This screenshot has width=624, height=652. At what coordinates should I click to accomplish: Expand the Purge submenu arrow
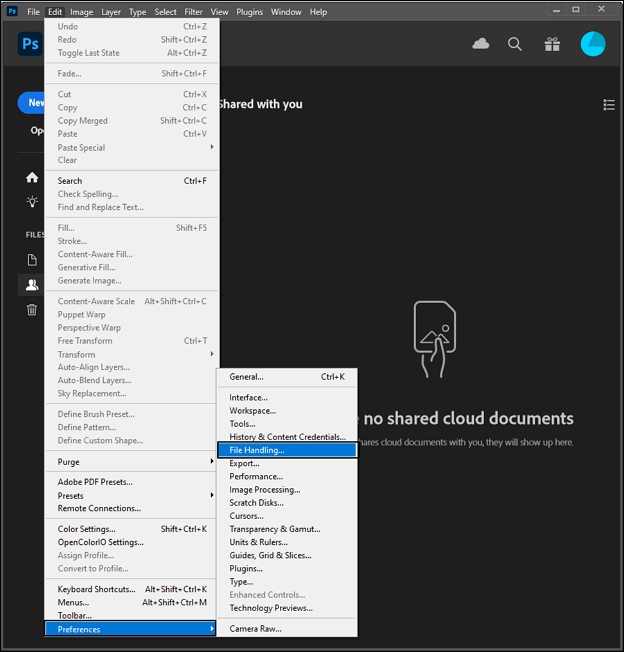212,461
